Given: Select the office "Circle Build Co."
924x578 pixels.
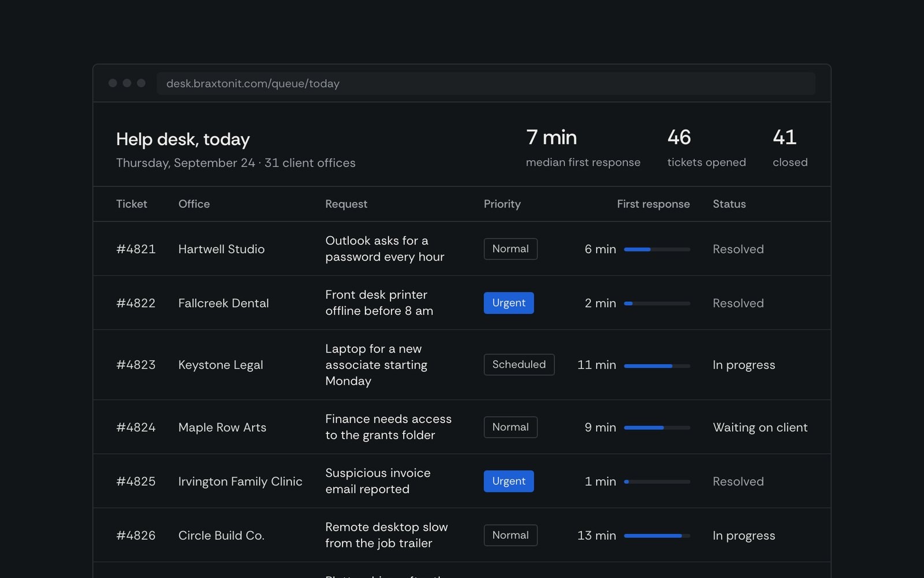Looking at the screenshot, I should pyautogui.click(x=221, y=535).
